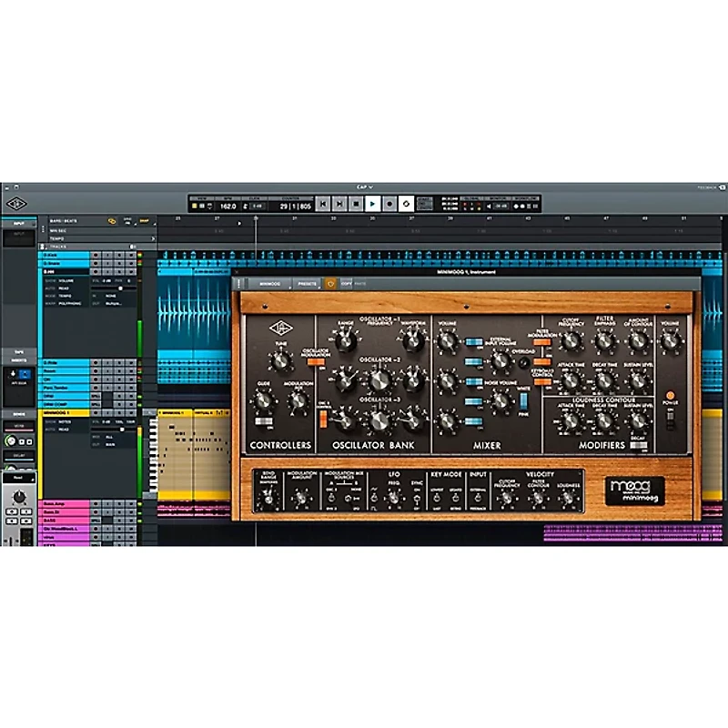This screenshot has height=728, width=728.
Task: Open the grid value dropdown next to SNAP
Action: click(x=127, y=221)
